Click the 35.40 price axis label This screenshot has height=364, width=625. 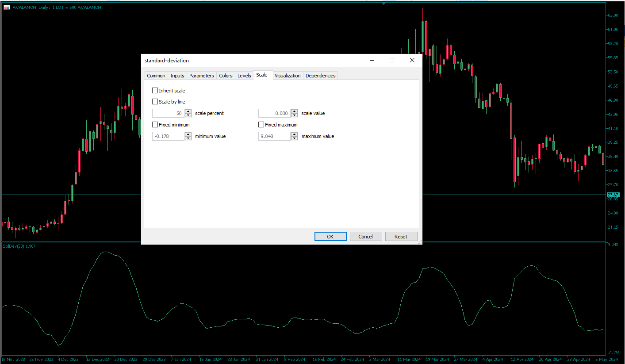[x=613, y=157]
